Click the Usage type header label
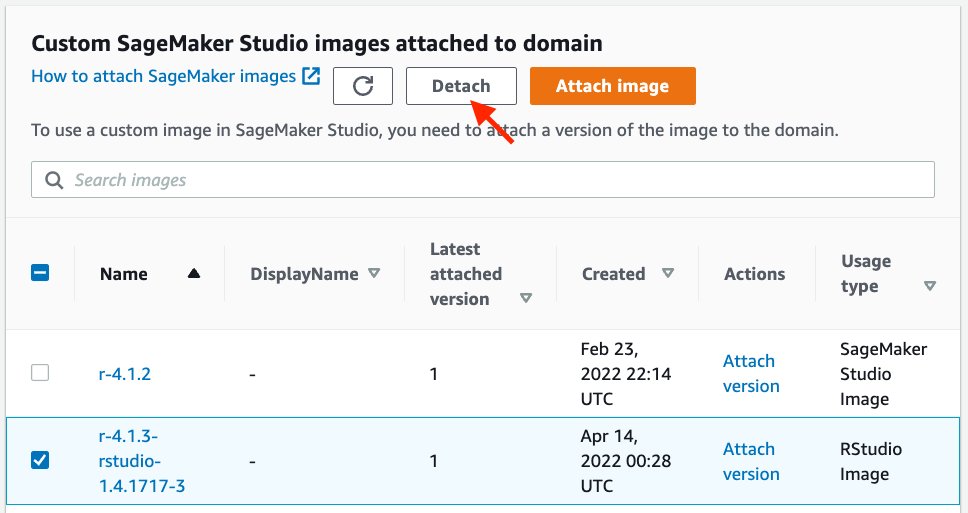The image size is (968, 513). [x=866, y=273]
